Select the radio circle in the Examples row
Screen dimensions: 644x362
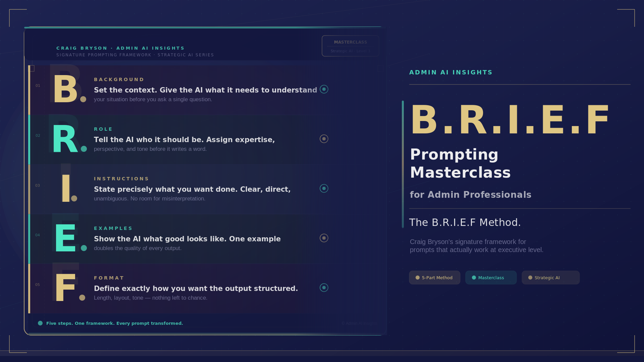click(324, 238)
